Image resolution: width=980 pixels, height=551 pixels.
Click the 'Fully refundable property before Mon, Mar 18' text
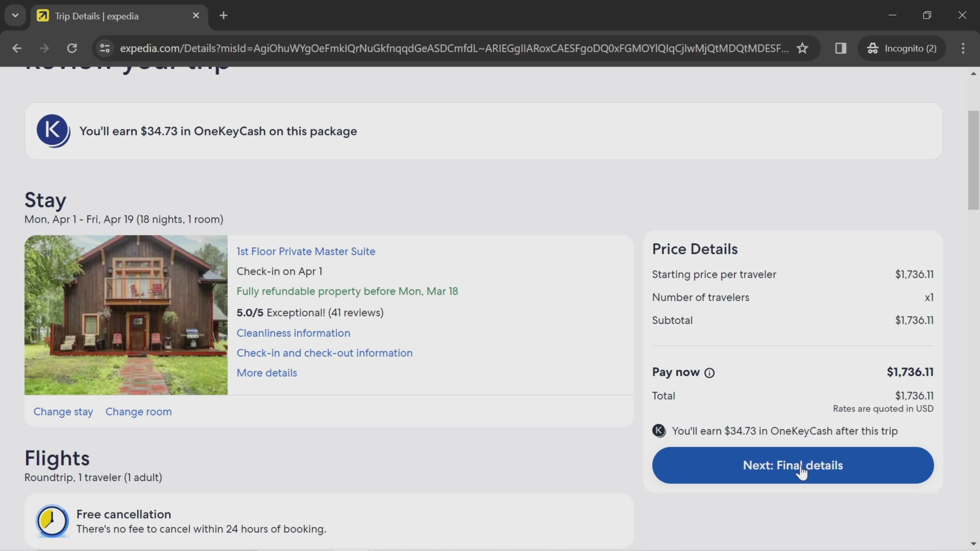[347, 291]
